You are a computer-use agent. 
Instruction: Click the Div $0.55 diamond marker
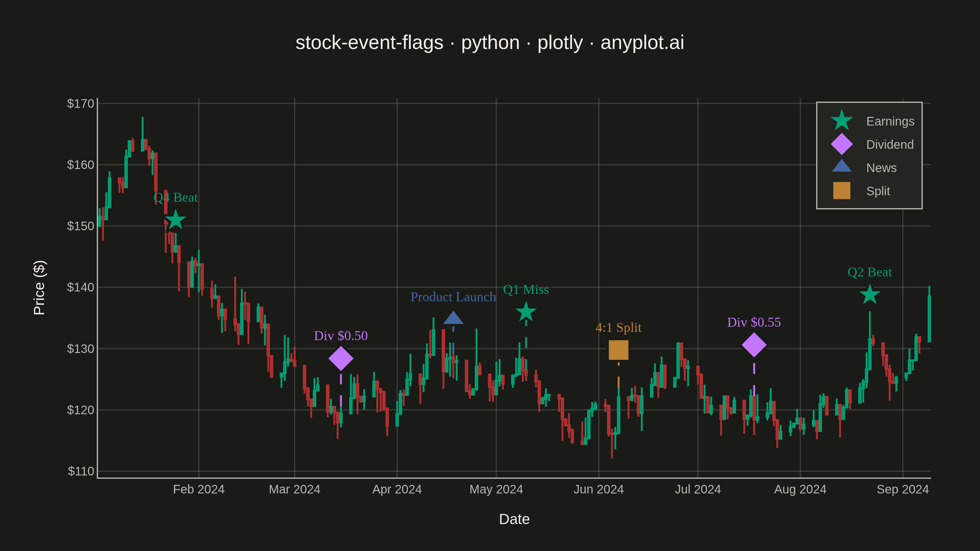pyautogui.click(x=754, y=345)
